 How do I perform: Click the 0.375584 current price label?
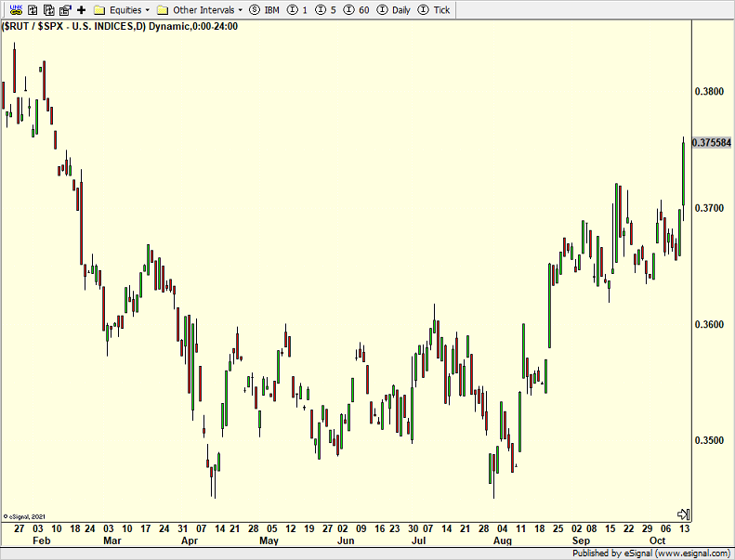tap(713, 143)
